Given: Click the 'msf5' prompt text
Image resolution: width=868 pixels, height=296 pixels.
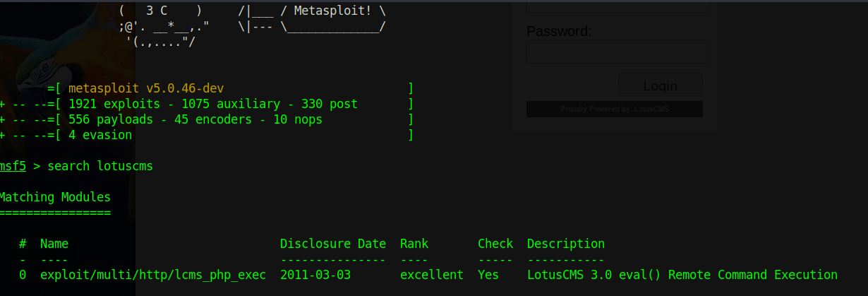Looking at the screenshot, I should (13, 166).
